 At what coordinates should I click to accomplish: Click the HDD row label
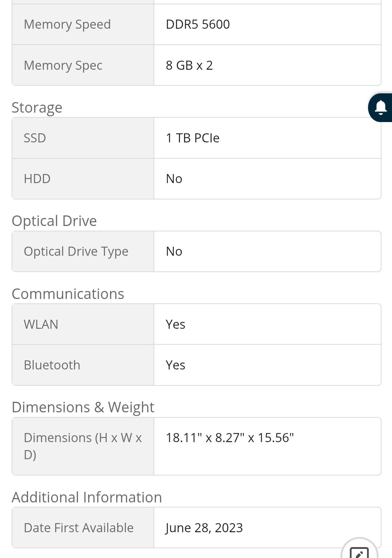click(x=37, y=179)
